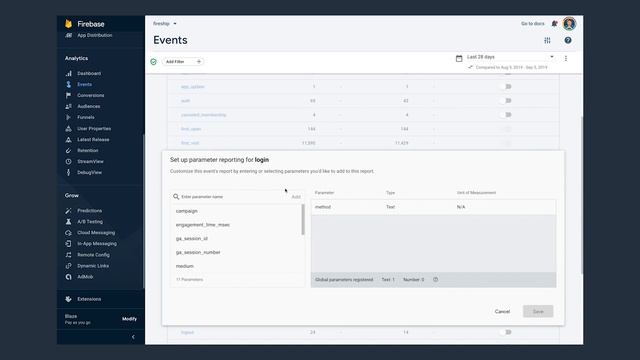
Task: Open Dynamic Links in sidebar
Action: [x=93, y=266]
